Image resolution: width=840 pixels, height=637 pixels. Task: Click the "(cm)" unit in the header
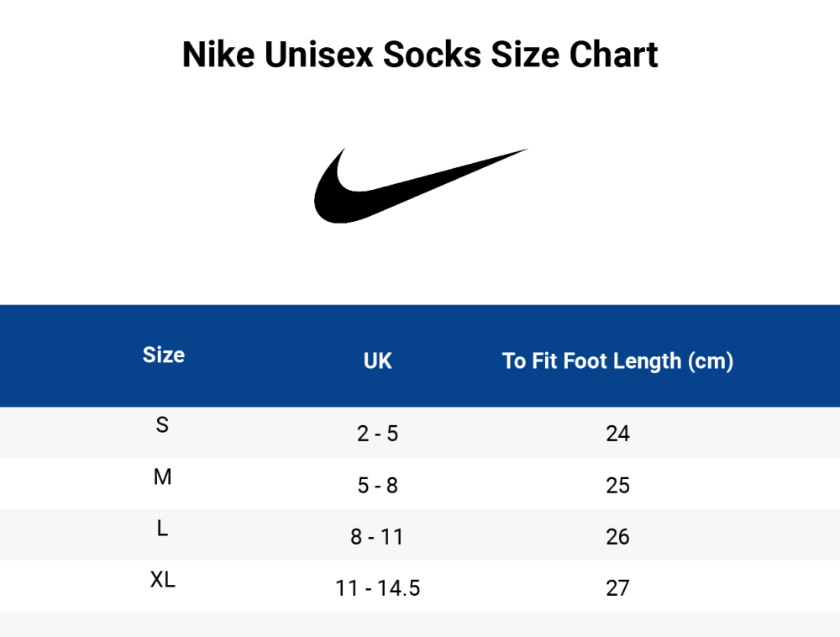click(x=710, y=361)
